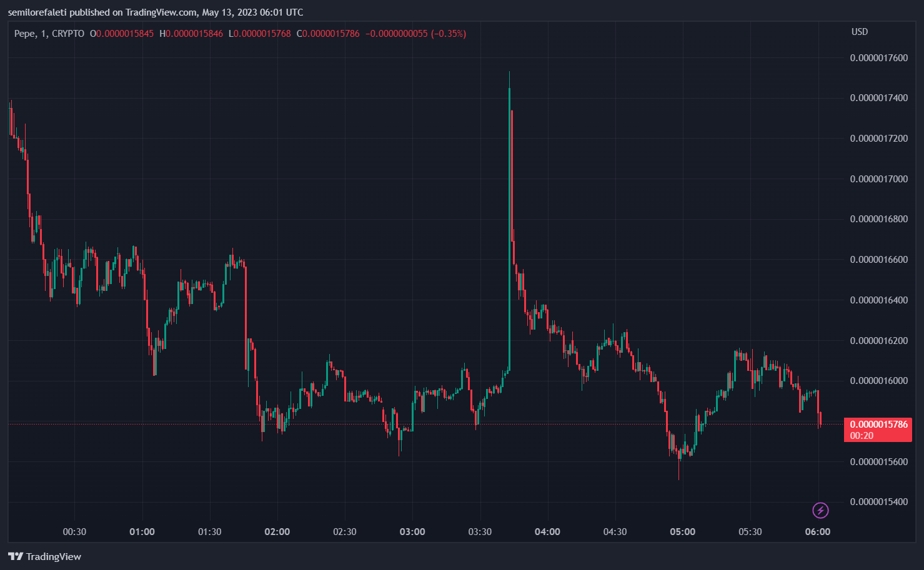Click the 0.0000015400 price axis label
Image resolution: width=924 pixels, height=570 pixels.
pyautogui.click(x=879, y=502)
